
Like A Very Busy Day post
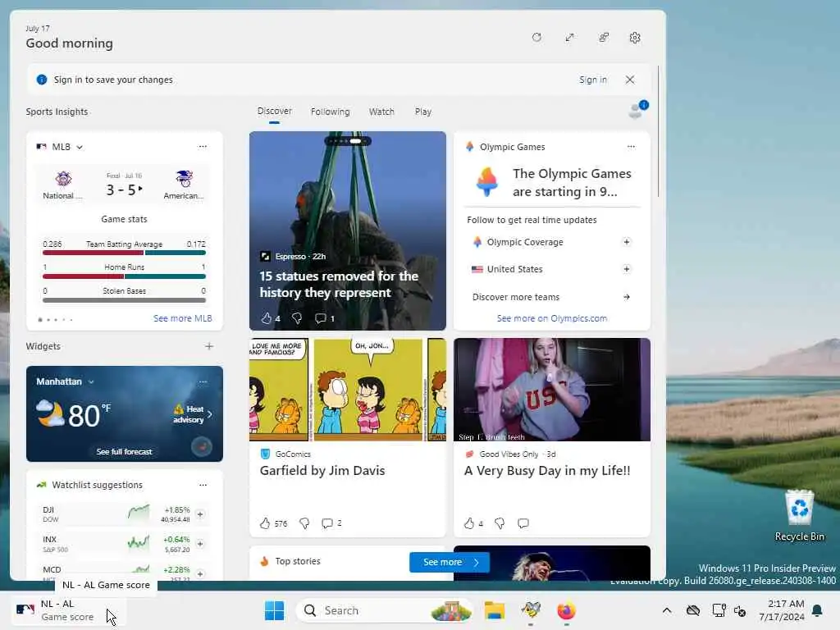pyautogui.click(x=468, y=523)
